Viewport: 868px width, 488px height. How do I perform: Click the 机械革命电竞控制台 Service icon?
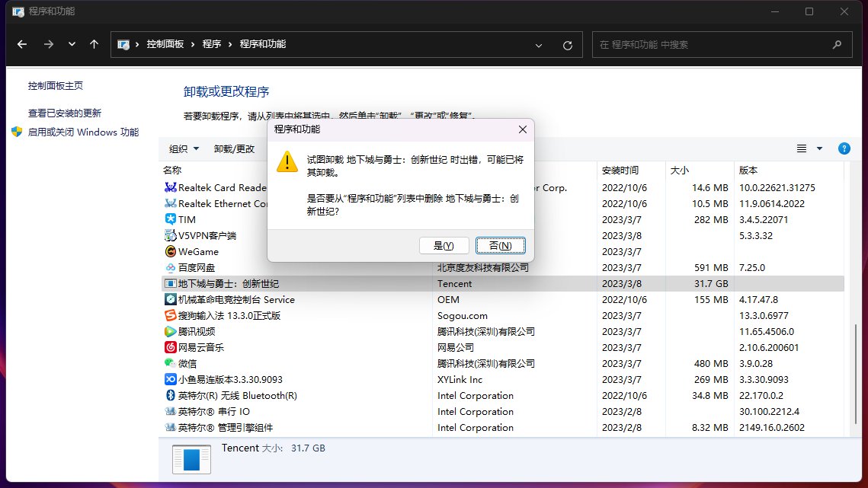click(x=171, y=299)
